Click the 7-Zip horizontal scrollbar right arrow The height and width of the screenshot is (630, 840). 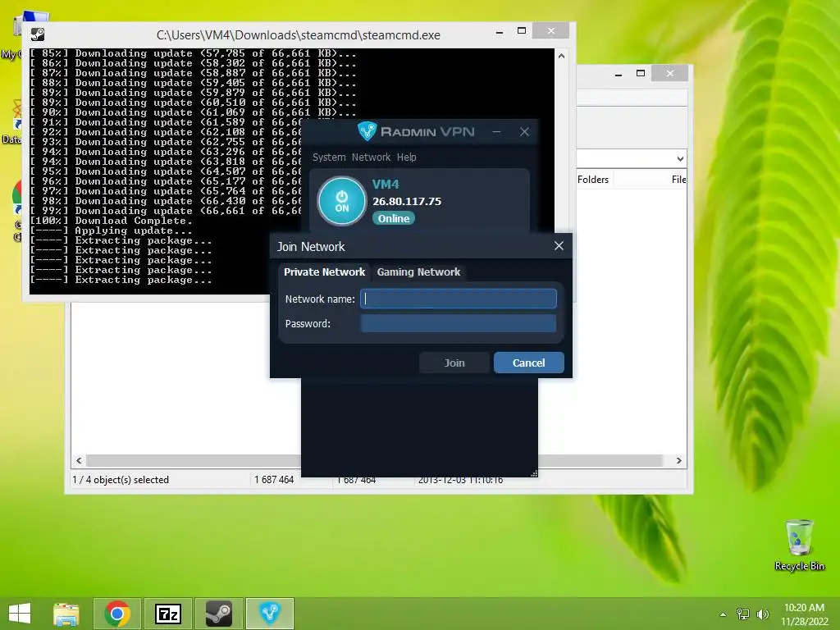(x=678, y=461)
